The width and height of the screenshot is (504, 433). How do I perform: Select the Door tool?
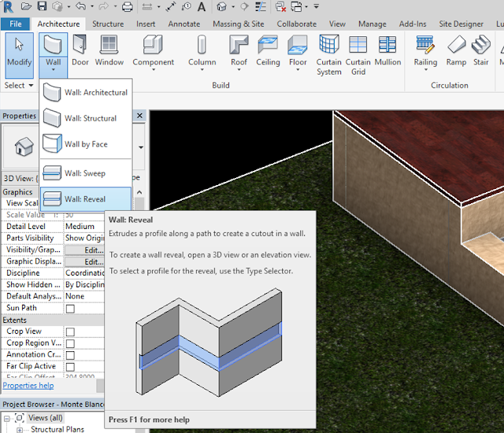[x=80, y=50]
